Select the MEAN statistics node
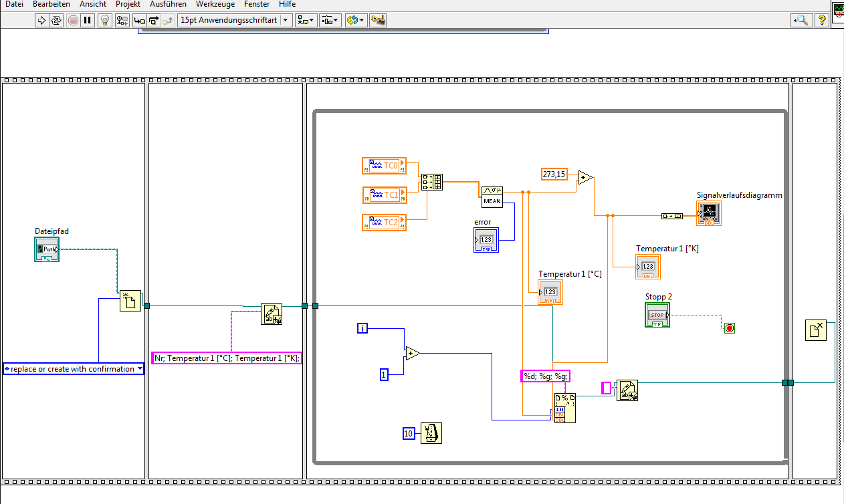Viewport: 844px width, 504px height. tap(492, 196)
